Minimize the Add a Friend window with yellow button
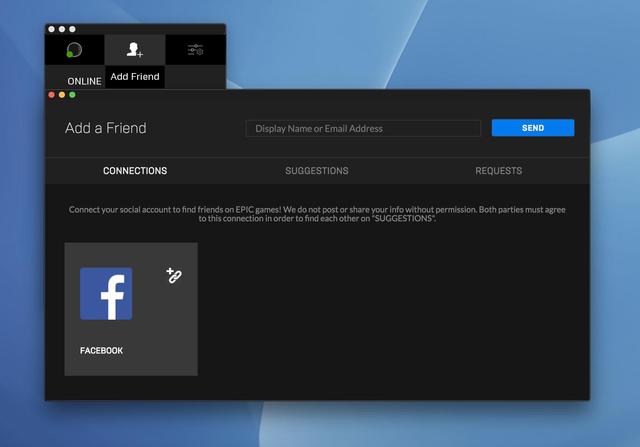The width and height of the screenshot is (640, 447). click(x=62, y=95)
